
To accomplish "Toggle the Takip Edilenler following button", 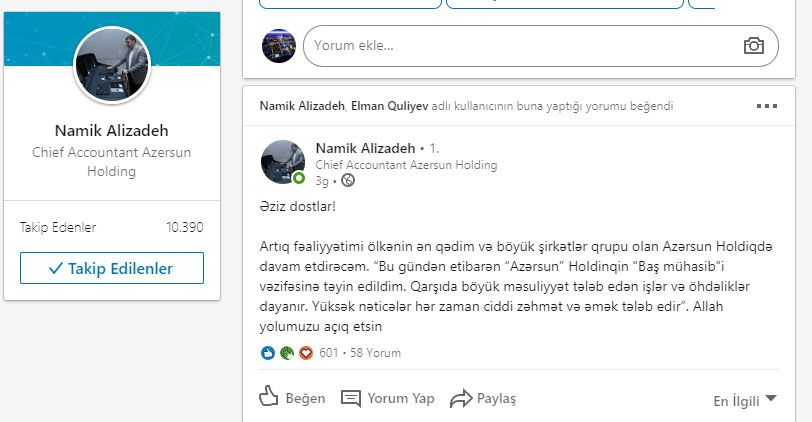I will (x=112, y=268).
